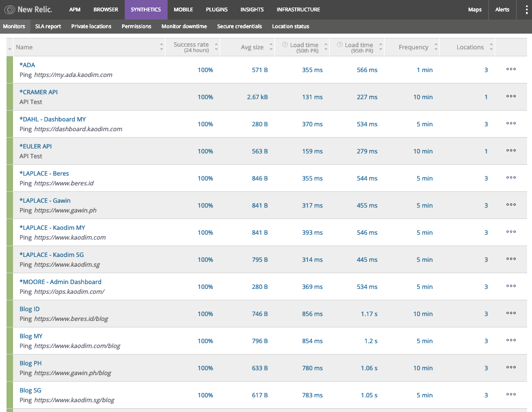Open the INSIGHTS tab
The image size is (532, 412).
coord(252,10)
